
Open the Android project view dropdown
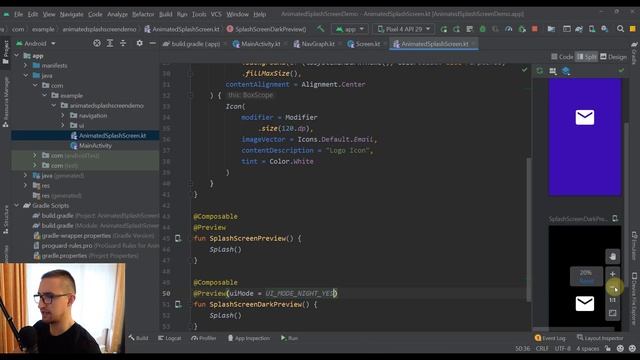pyautogui.click(x=36, y=43)
